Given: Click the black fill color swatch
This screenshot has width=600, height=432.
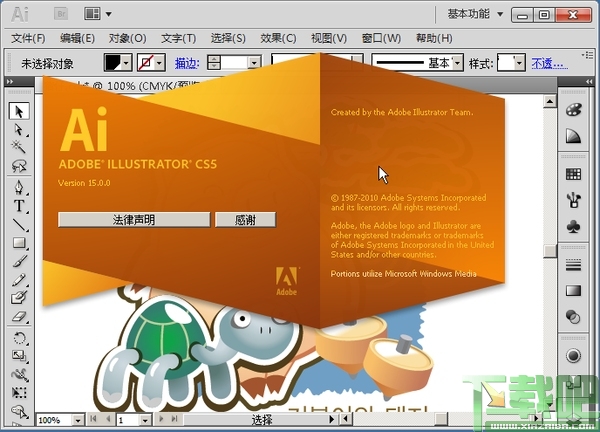Looking at the screenshot, I should tap(113, 62).
